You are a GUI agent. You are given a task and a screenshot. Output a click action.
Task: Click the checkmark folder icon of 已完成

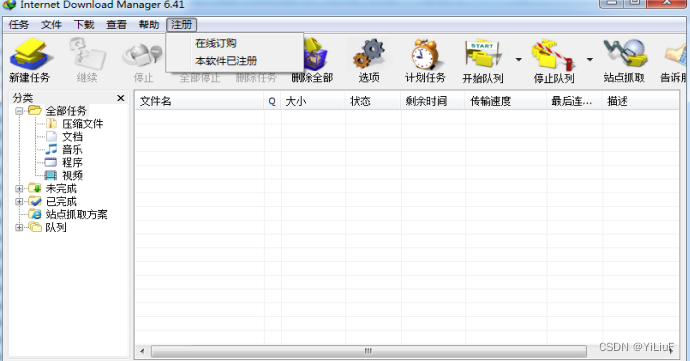click(35, 201)
